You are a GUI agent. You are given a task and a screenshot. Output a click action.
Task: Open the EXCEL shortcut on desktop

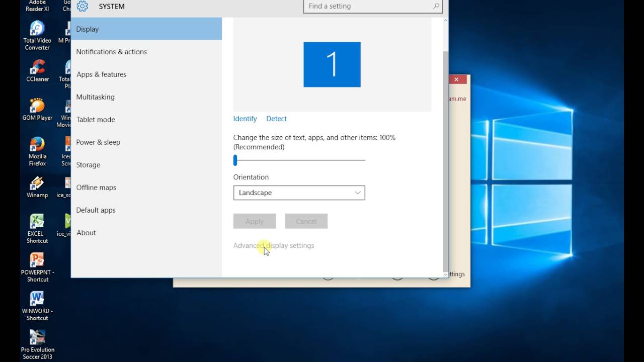coord(37,229)
